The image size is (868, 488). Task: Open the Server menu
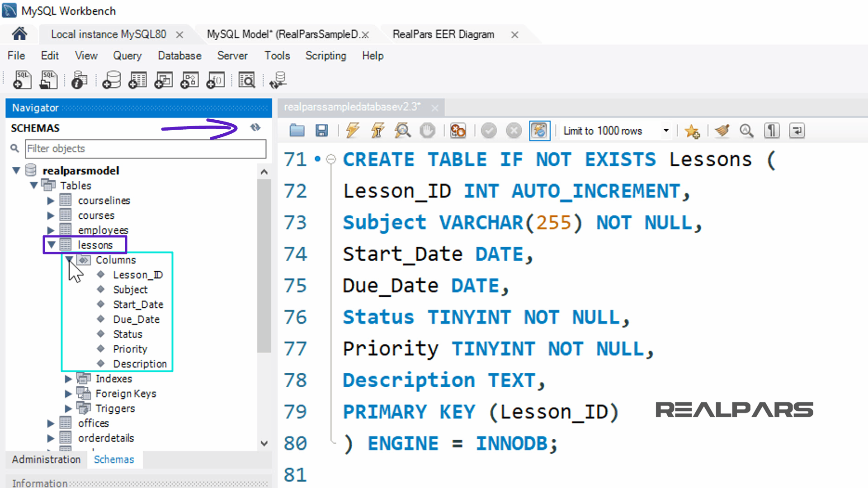click(232, 56)
